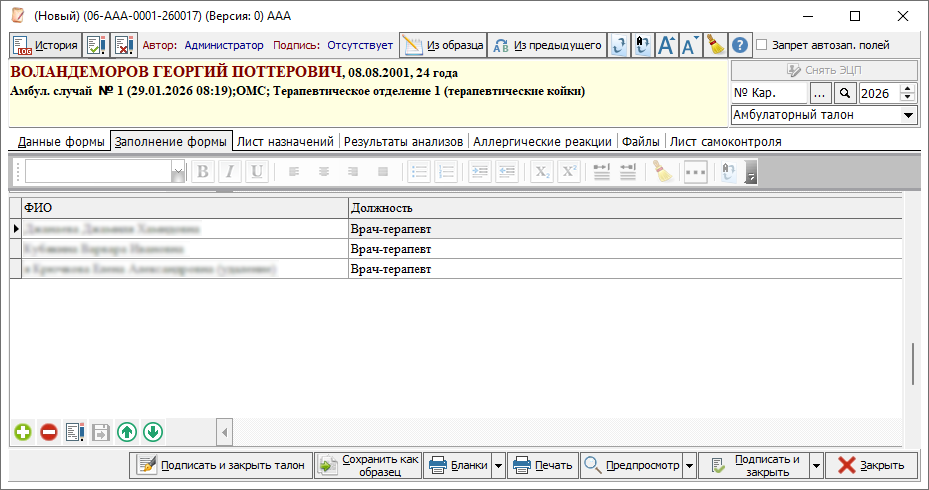Image resolution: width=929 pixels, height=490 pixels.
Task: Click the Из образца button
Action: coord(443,46)
